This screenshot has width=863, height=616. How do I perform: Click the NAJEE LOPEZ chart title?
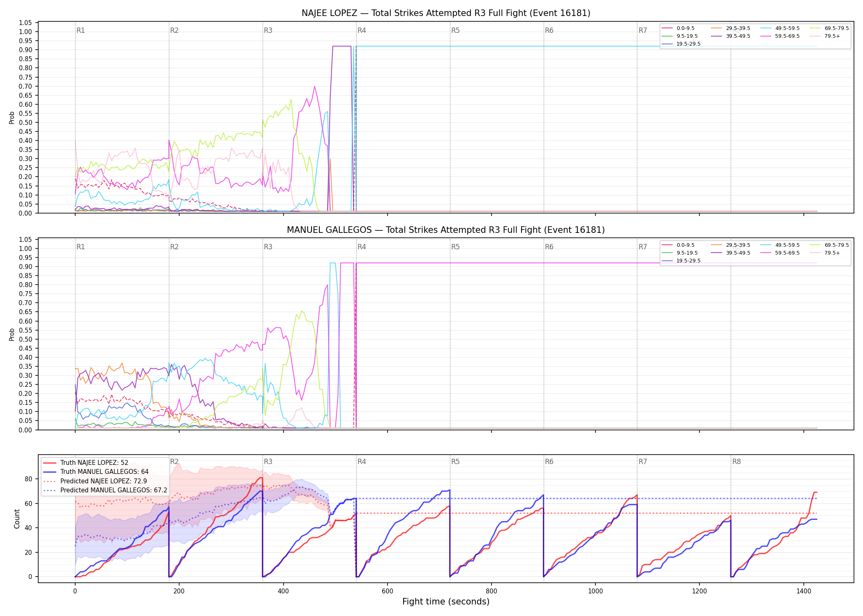(x=446, y=13)
